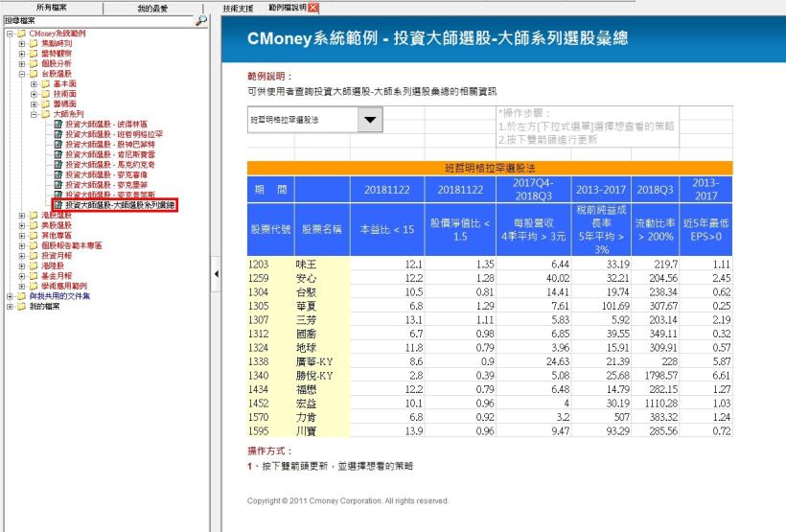Open report icon for 馬克約克奇
Image resolution: width=786 pixels, height=532 pixels.
(x=58, y=165)
